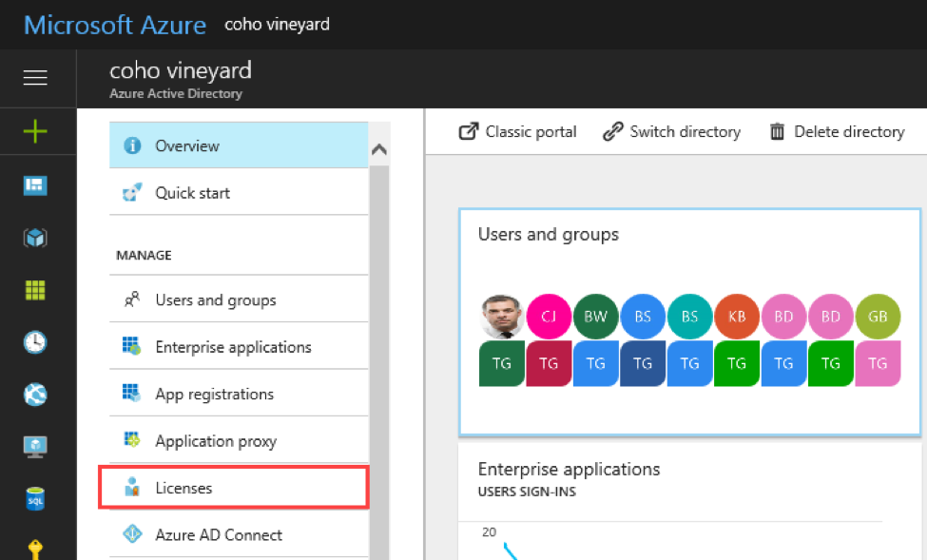
Task: Open the monitor Virtual machines sidebar icon
Action: 35,447
